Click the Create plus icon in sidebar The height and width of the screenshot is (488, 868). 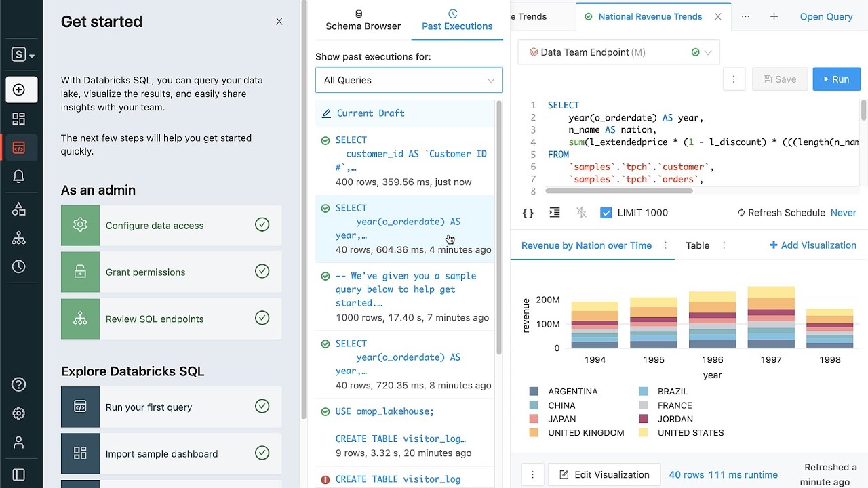pos(19,89)
